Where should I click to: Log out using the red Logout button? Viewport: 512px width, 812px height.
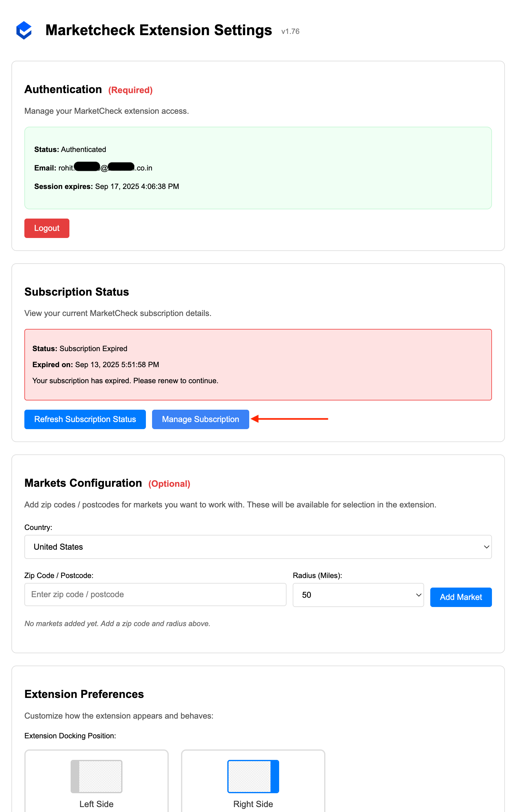coord(47,228)
